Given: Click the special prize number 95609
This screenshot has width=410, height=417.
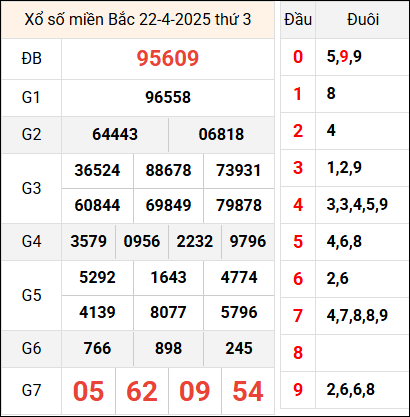Looking at the screenshot, I should (168, 58).
